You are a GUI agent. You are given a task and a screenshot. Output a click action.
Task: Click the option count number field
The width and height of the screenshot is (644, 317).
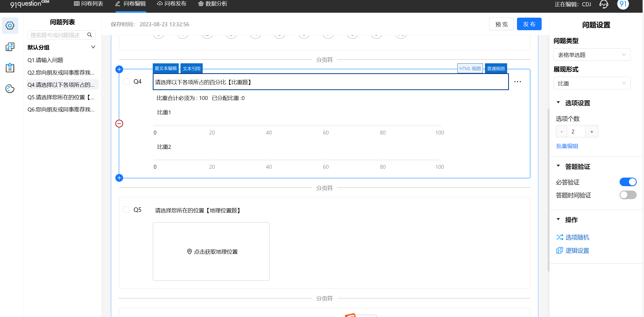point(576,132)
